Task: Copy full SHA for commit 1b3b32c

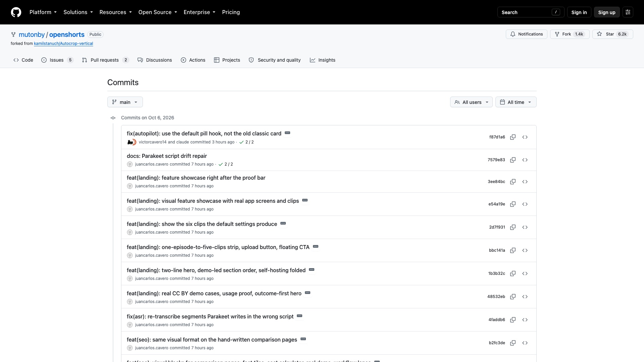Action: click(513, 274)
